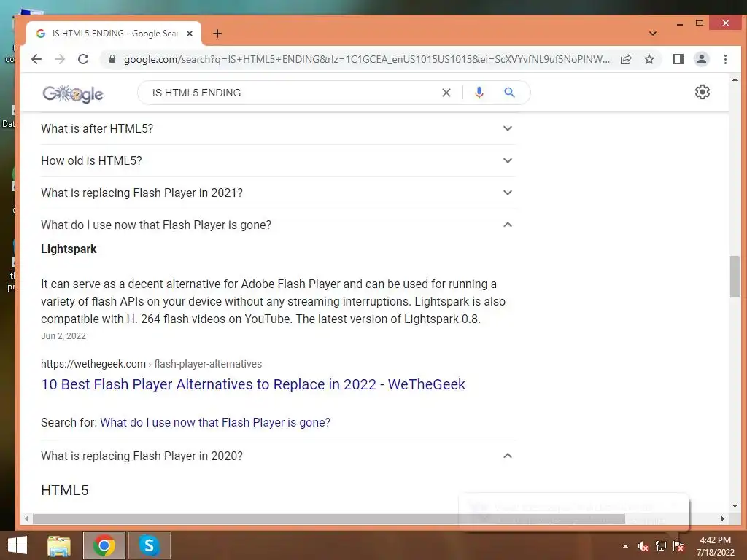Expand 'What is replacing Flash Player in 2021?'
The image size is (747, 560).
[x=278, y=192]
